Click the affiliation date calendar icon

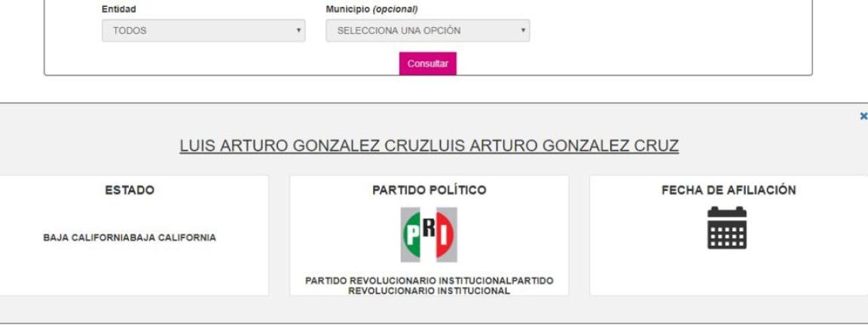727,228
